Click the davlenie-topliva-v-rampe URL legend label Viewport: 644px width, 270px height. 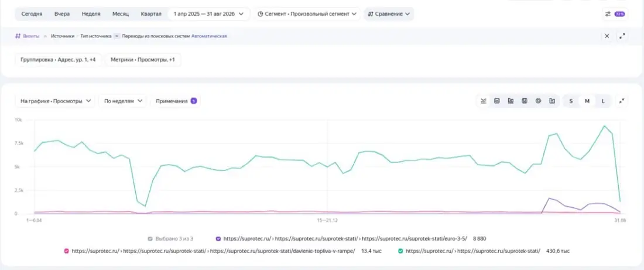point(213,251)
